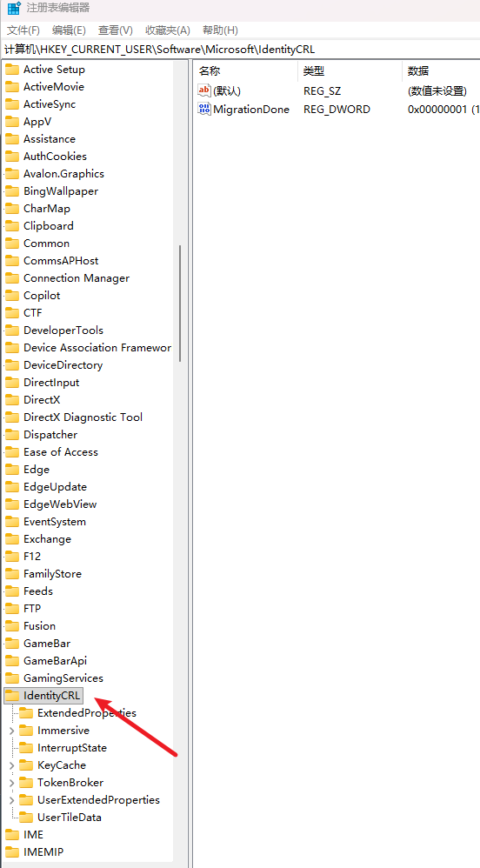Click the 类型 column header
The width and height of the screenshot is (480, 868).
pos(314,70)
